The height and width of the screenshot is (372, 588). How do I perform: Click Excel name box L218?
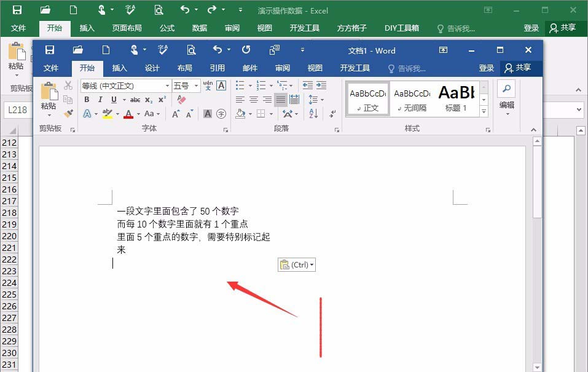pos(17,110)
